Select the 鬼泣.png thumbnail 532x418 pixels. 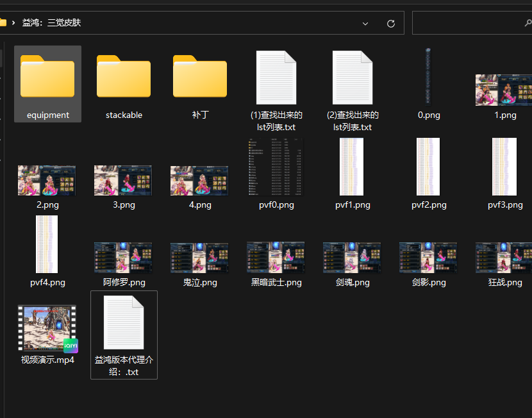[x=199, y=258]
